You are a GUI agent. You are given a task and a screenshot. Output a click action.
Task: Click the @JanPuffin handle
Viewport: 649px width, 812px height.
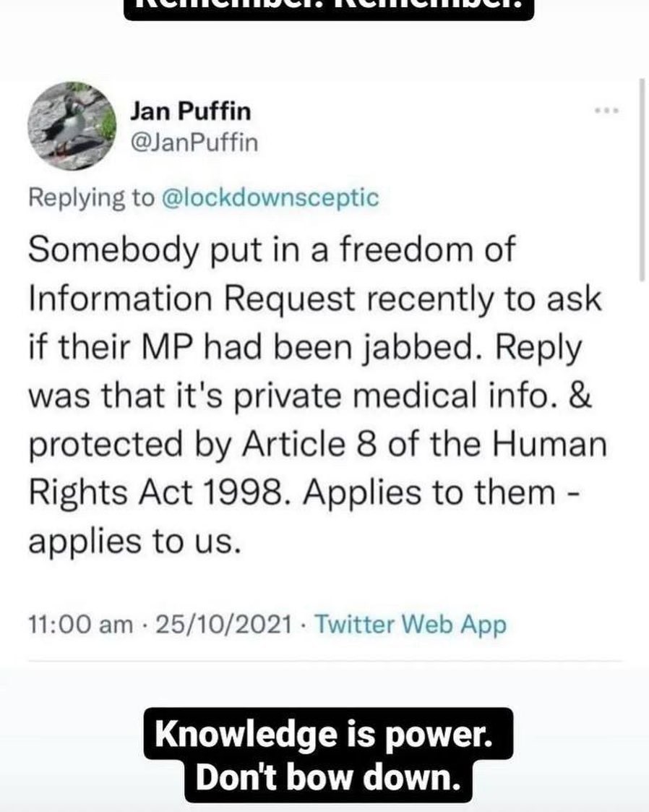pyautogui.click(x=192, y=144)
